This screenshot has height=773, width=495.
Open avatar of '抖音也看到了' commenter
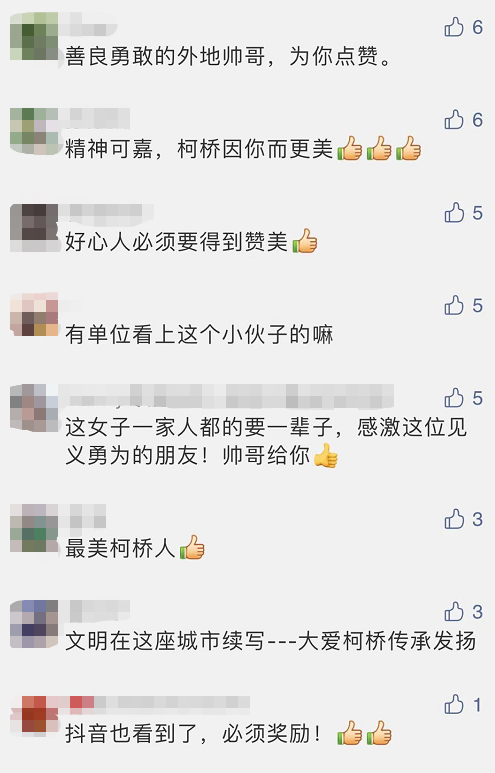pyautogui.click(x=34, y=716)
